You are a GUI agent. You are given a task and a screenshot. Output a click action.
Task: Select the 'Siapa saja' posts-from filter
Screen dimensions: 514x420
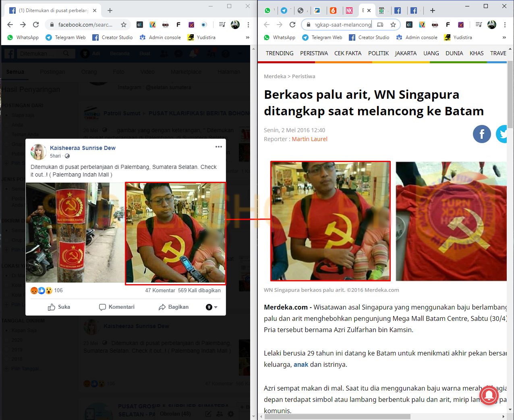[x=23, y=115]
